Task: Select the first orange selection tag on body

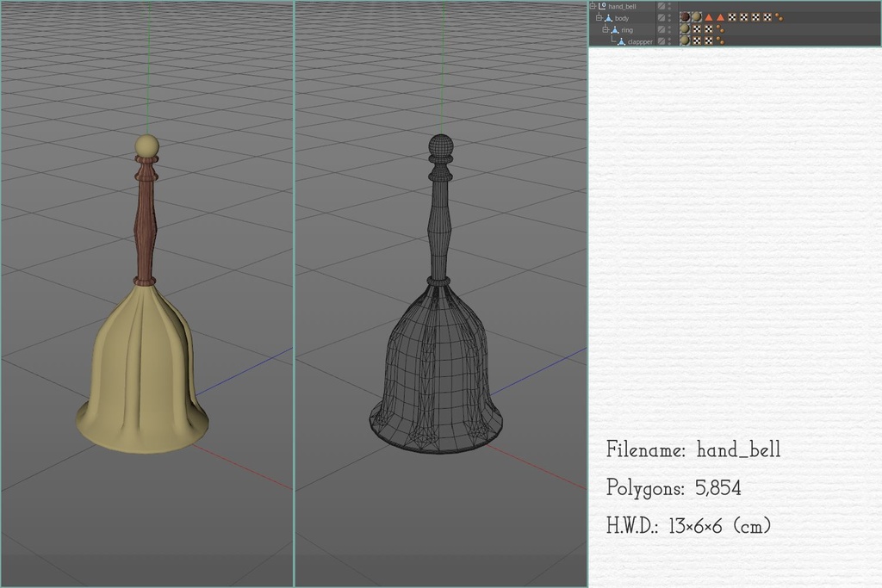Action: (x=709, y=17)
